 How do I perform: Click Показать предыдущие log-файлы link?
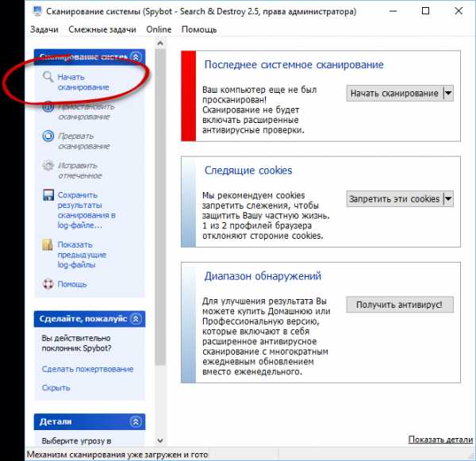tap(82, 255)
